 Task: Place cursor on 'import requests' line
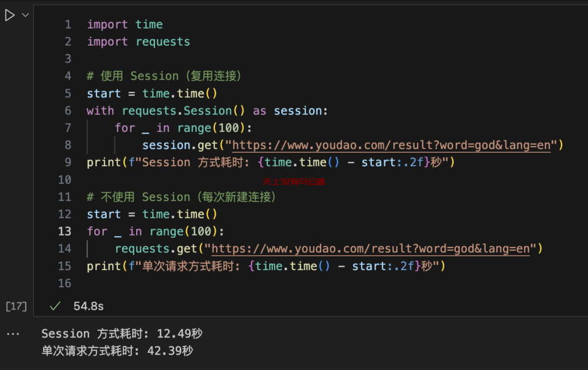[x=138, y=41]
